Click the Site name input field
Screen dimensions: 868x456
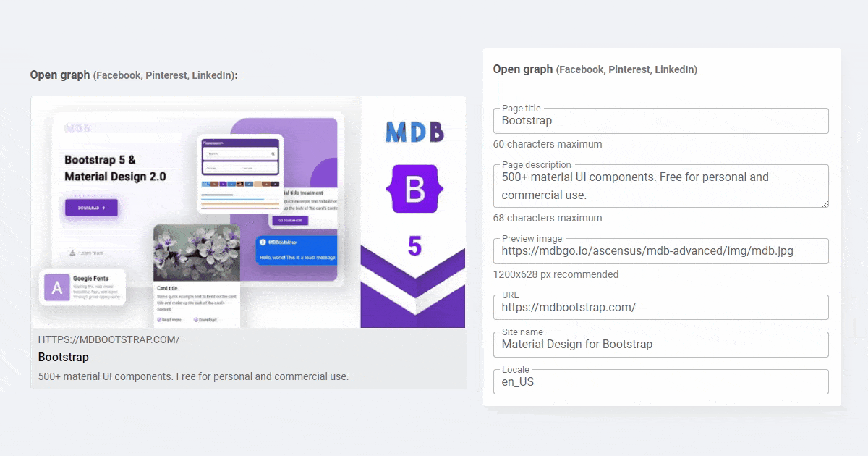click(x=660, y=345)
